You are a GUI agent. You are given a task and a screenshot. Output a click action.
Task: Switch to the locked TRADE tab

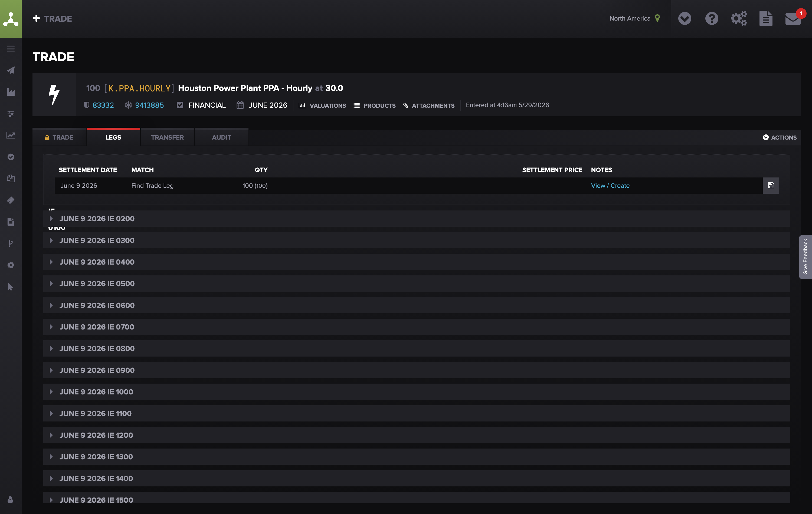coord(59,137)
